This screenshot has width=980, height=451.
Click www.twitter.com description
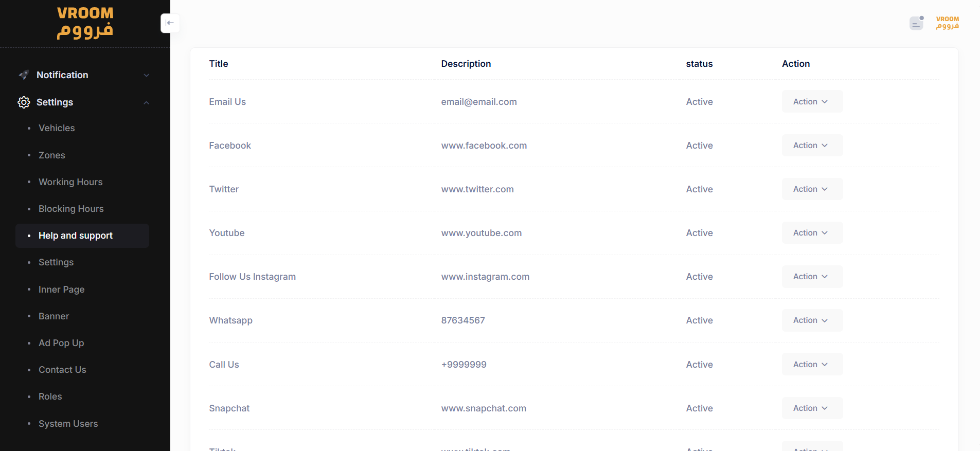point(477,189)
